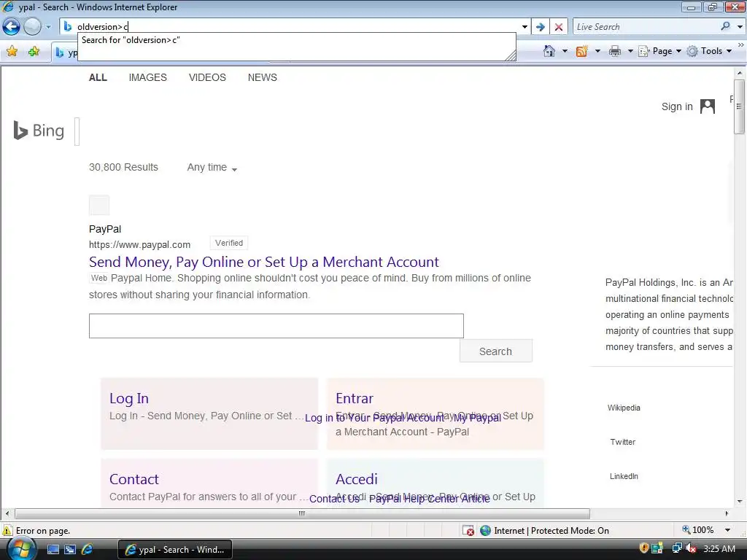Expand the zoom level dropdown arrow
The height and width of the screenshot is (560, 747).
click(x=727, y=530)
